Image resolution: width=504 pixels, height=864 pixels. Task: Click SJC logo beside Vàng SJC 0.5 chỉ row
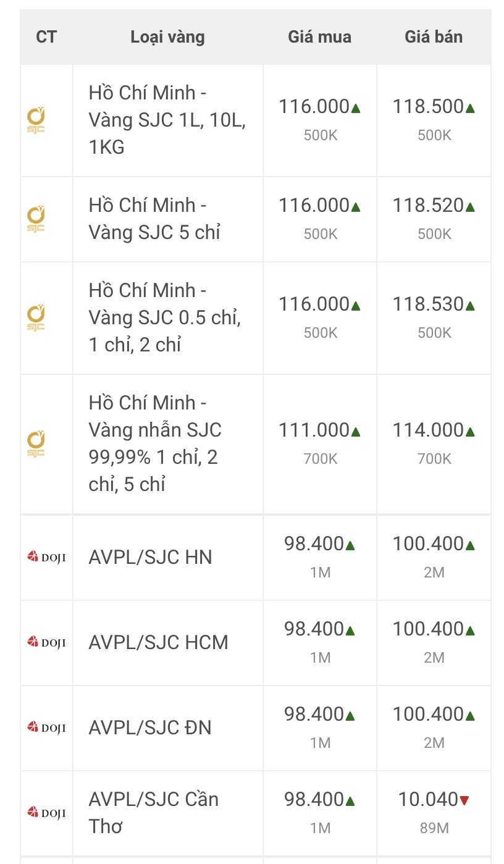point(36,317)
